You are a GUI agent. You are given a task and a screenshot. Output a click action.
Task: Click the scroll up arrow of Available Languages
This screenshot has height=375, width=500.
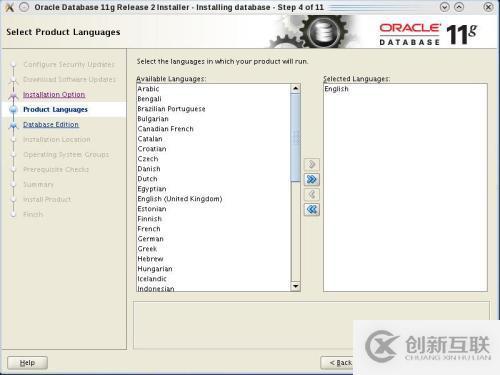point(295,89)
